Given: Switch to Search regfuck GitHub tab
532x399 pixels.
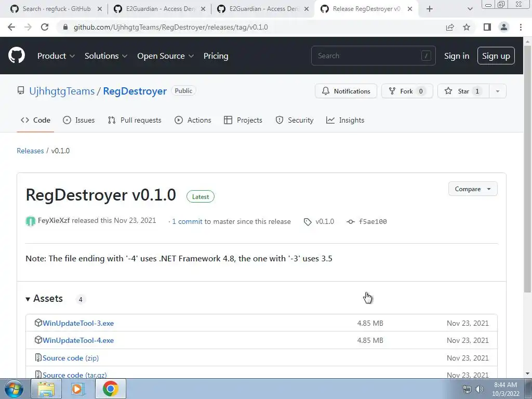Looking at the screenshot, I should click(56, 9).
